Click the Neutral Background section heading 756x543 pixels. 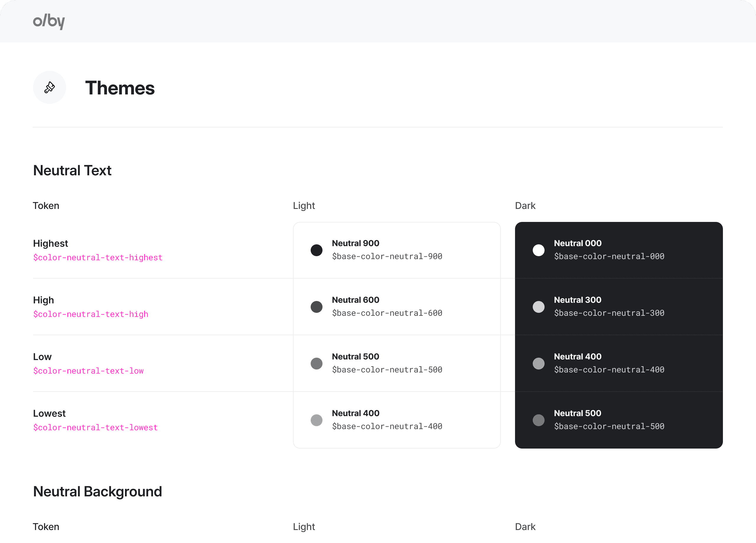(x=97, y=492)
